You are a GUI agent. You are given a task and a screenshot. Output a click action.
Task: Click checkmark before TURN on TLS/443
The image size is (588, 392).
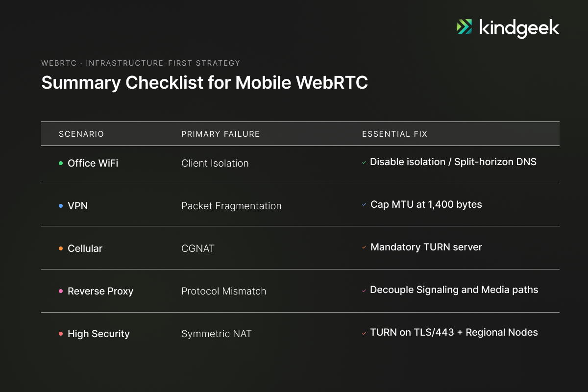(364, 333)
